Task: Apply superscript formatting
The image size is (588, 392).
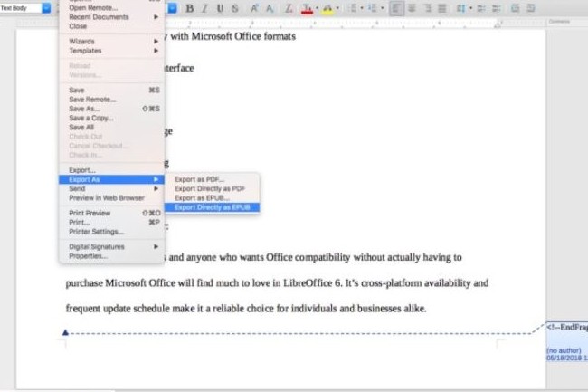Action: click(x=254, y=8)
